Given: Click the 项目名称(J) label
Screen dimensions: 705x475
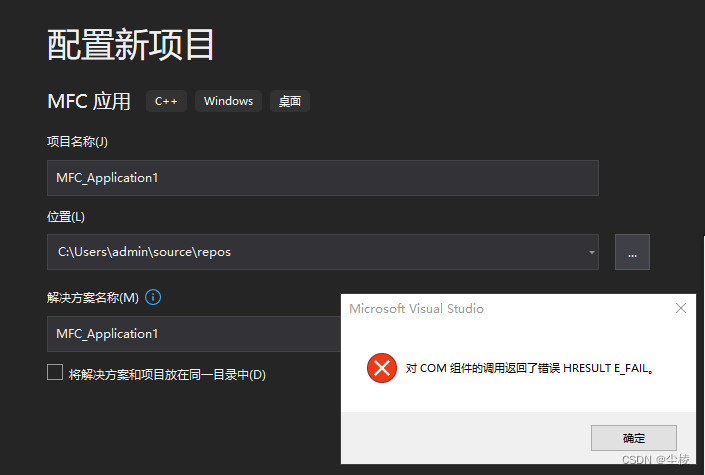Looking at the screenshot, I should [x=77, y=142].
